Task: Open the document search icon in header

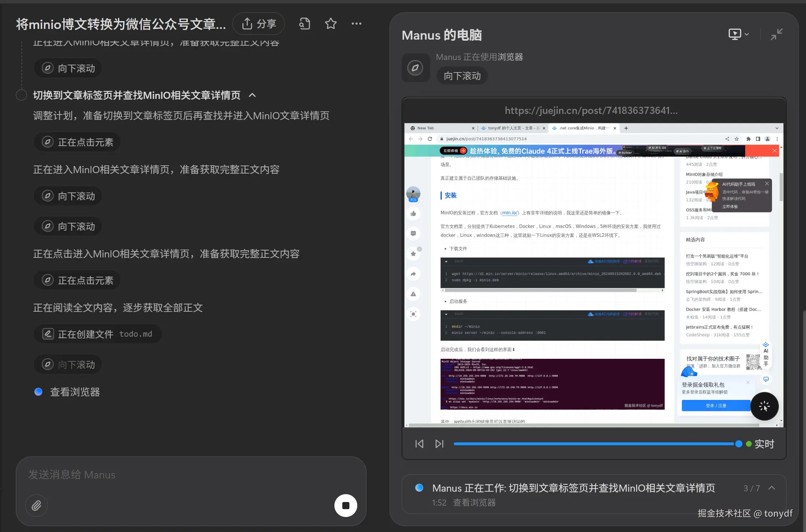Action: click(304, 24)
